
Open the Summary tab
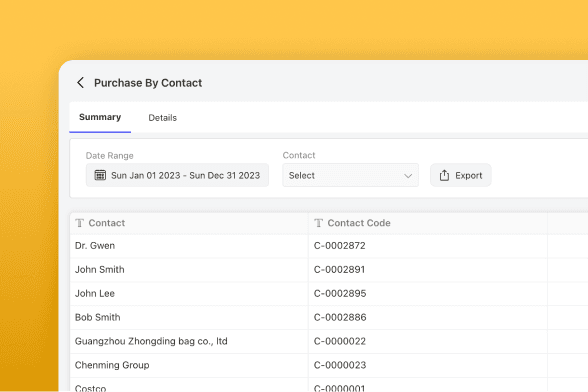pyautogui.click(x=100, y=117)
